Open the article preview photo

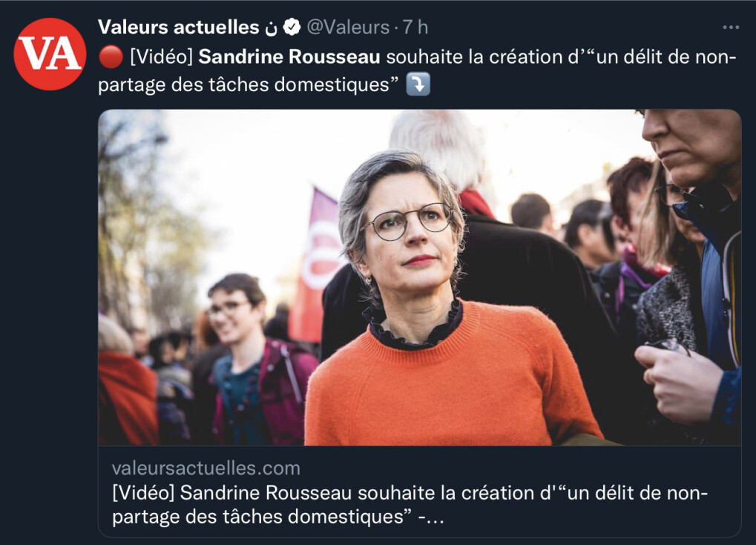tap(419, 277)
